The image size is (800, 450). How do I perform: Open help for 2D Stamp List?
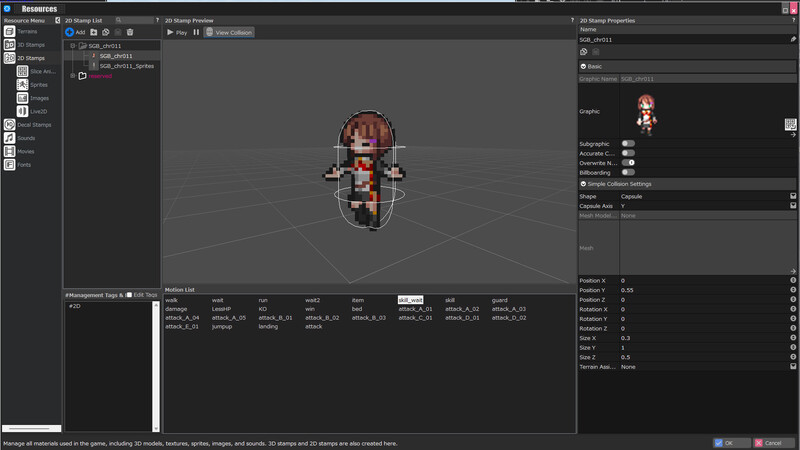(x=157, y=20)
